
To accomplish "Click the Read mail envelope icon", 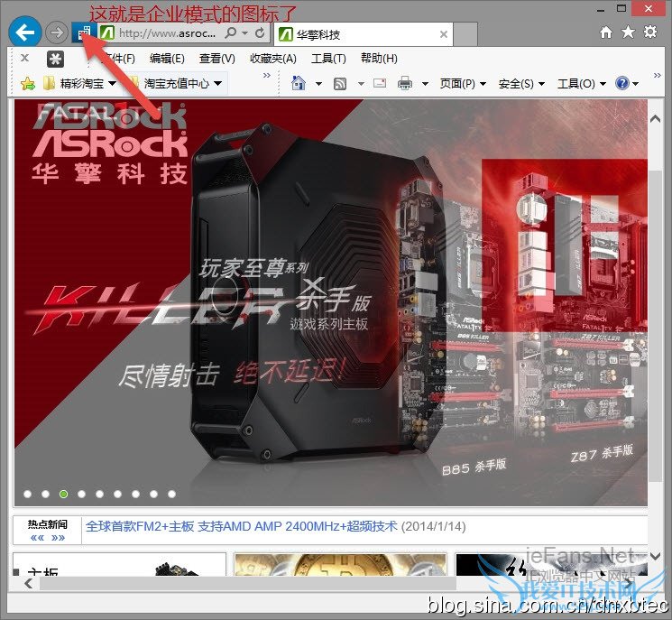I will pos(379,83).
